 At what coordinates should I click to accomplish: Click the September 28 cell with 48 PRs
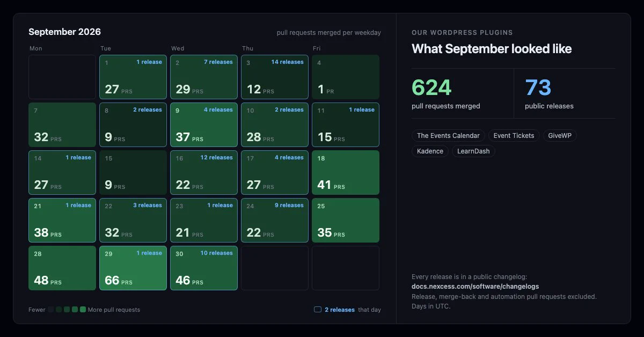click(62, 268)
